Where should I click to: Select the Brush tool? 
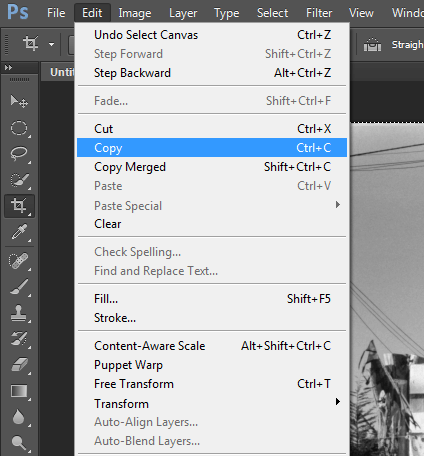[x=19, y=287]
